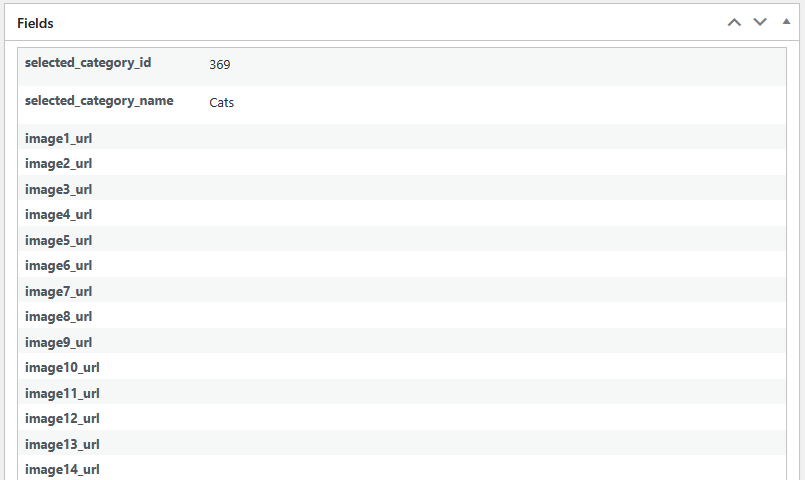Click the image2_url field label
Image resolution: width=805 pixels, height=480 pixels.
(x=59, y=163)
